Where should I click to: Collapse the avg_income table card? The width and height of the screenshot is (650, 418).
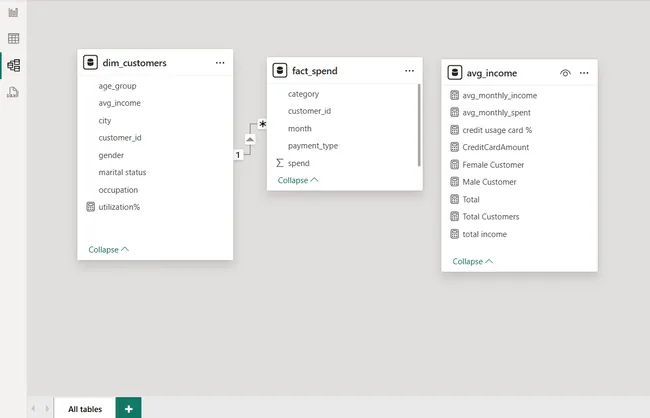(x=473, y=261)
